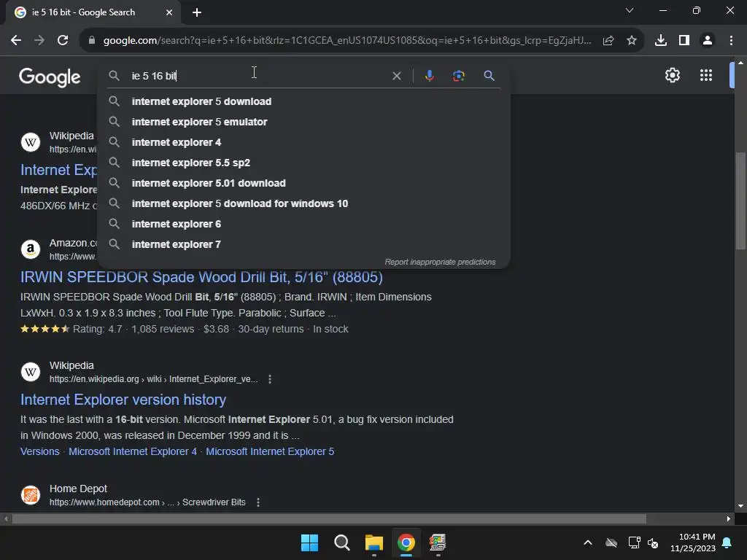The height and width of the screenshot is (560, 747).
Task: Open 'Internet Explorer version history' result
Action: [123, 400]
